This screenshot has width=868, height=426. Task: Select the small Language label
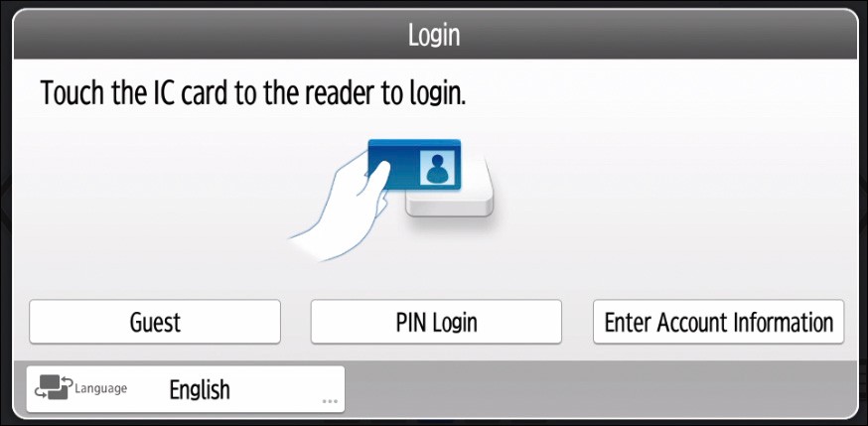tap(100, 388)
